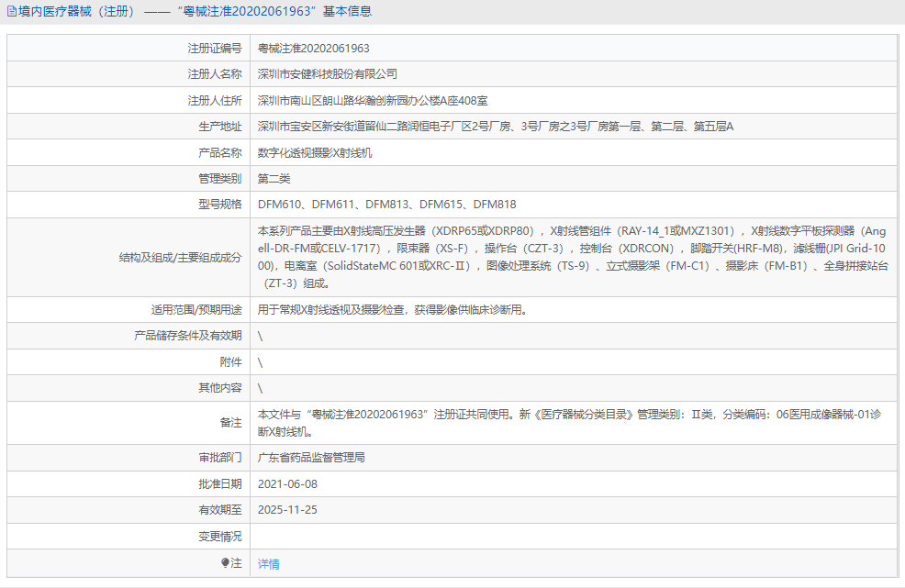
Task: Click the 产品名称 cell 数字化透视摄影X射线机
Action: point(320,152)
